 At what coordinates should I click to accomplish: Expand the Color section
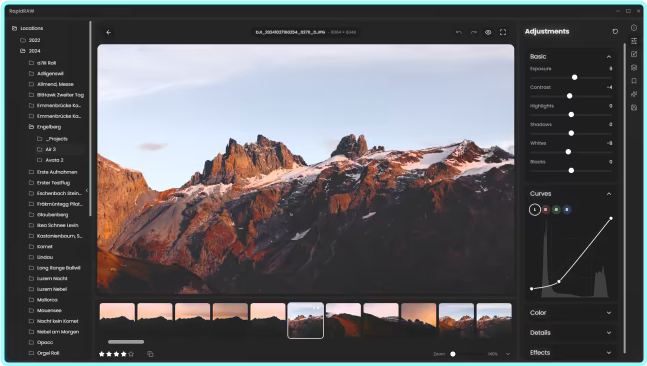tap(609, 313)
